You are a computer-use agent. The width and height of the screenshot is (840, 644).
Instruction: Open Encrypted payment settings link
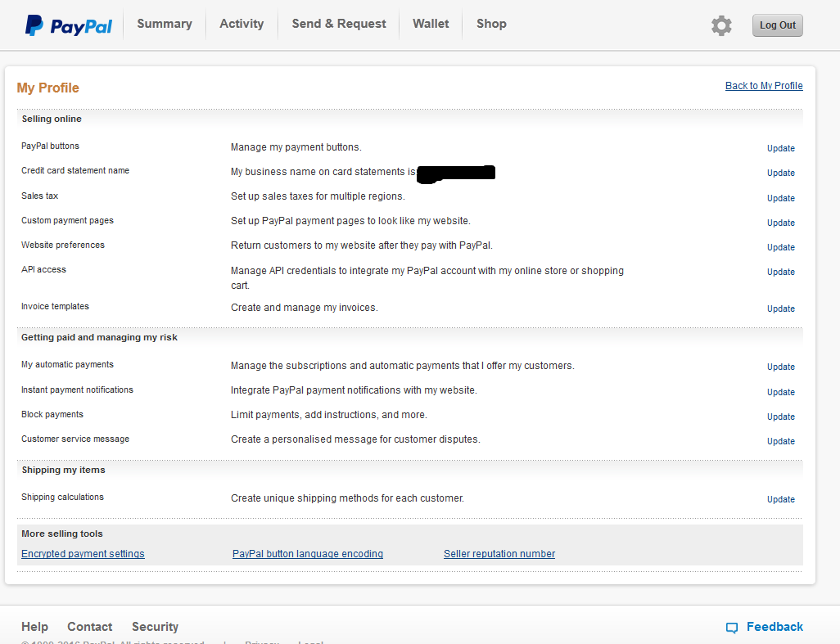tap(83, 554)
